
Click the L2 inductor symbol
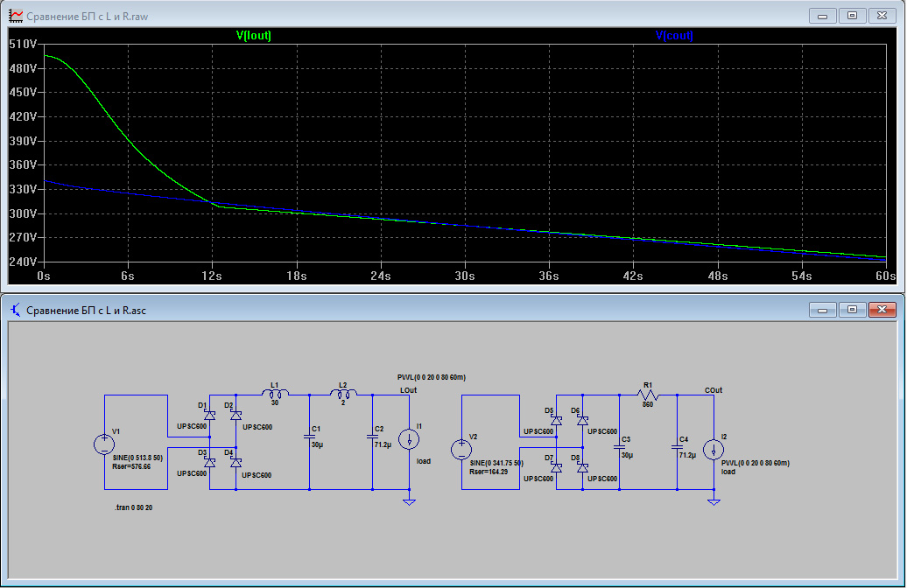tap(342, 395)
